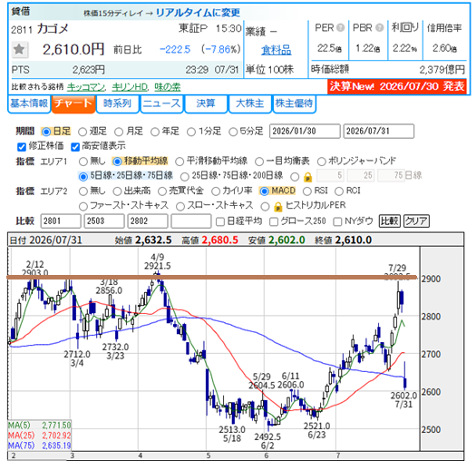This screenshot has width=476, height=461.
Task: Select RCI indicator radio
Action: tap(339, 191)
